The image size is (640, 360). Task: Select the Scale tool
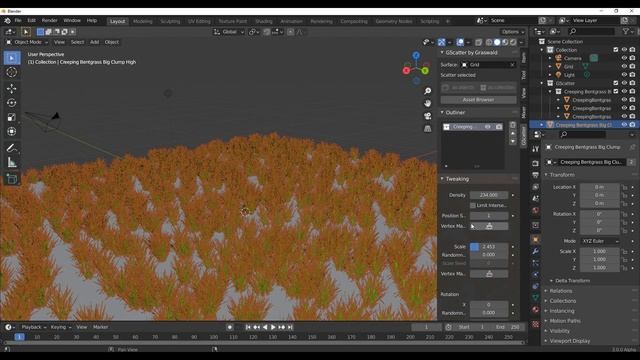pyautogui.click(x=11, y=117)
